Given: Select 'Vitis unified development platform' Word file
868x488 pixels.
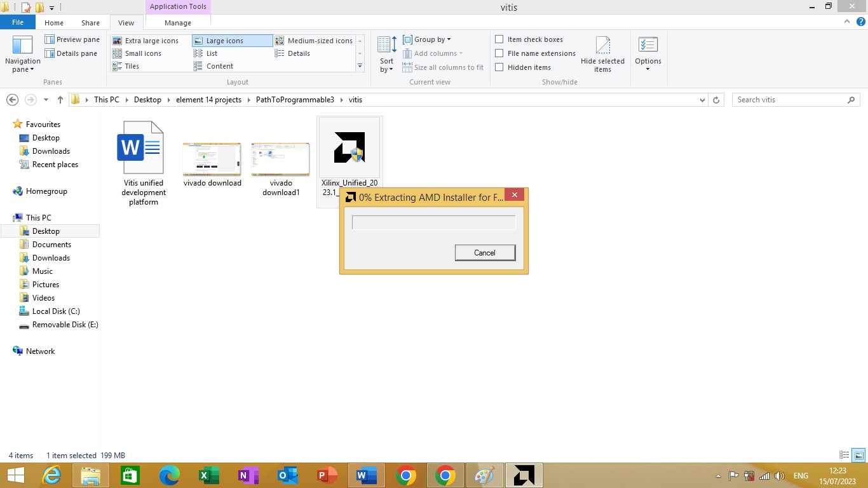Looking at the screenshot, I should [144, 163].
